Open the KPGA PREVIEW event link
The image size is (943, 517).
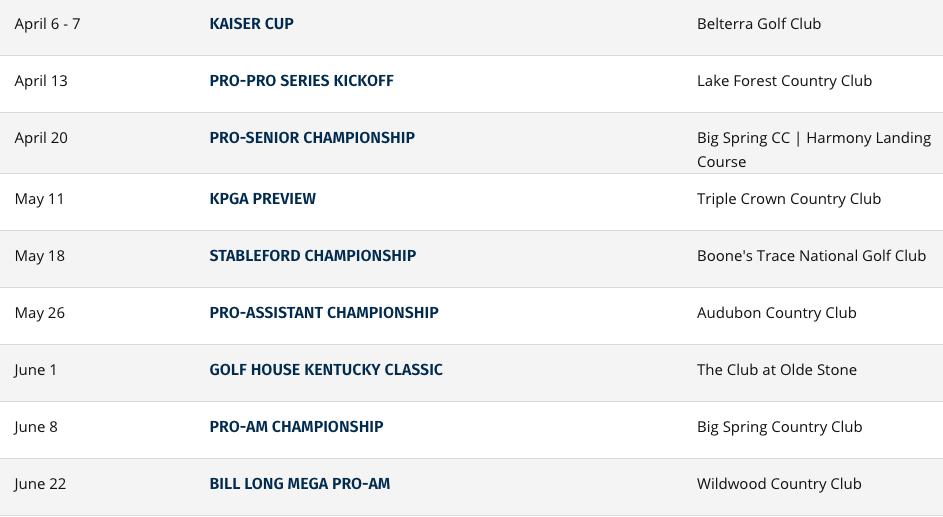262,199
